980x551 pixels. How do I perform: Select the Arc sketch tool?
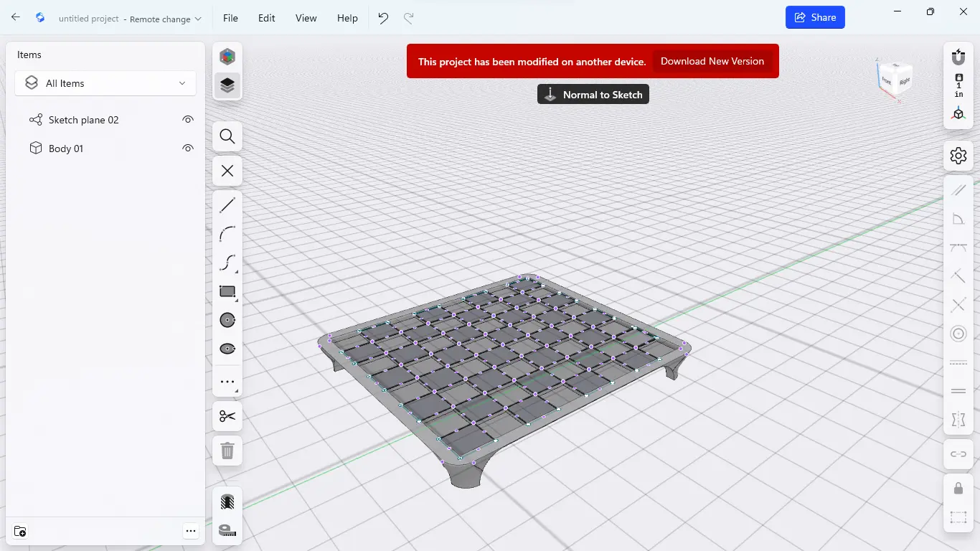click(x=227, y=234)
